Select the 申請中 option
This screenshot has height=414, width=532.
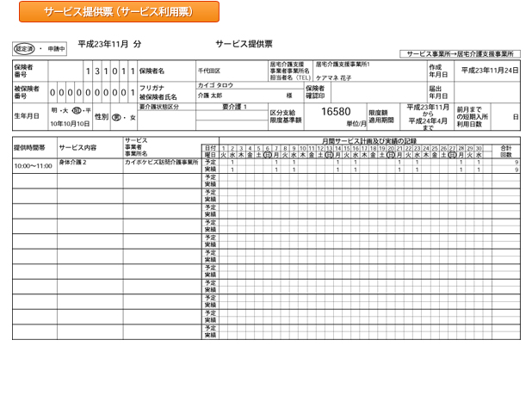click(x=56, y=49)
